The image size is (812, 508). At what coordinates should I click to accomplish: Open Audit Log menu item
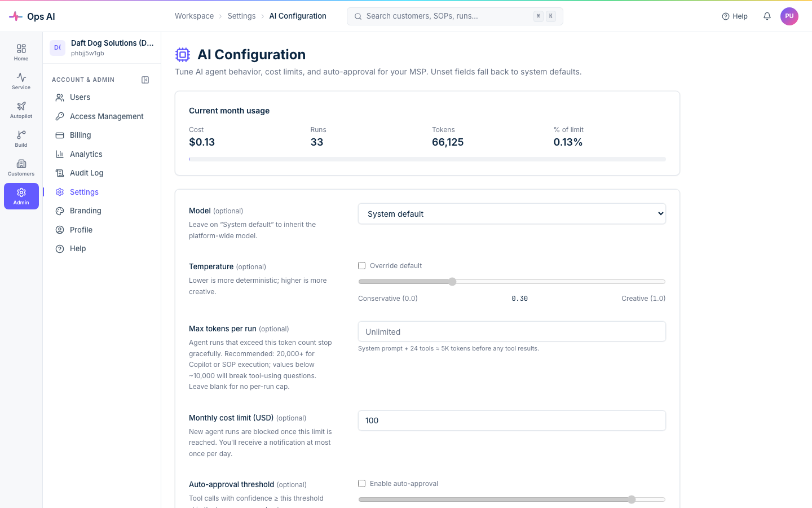click(101, 173)
